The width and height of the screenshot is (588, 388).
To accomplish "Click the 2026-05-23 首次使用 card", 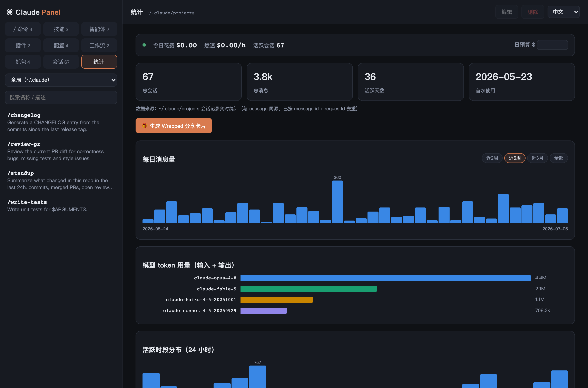I will click(522, 82).
